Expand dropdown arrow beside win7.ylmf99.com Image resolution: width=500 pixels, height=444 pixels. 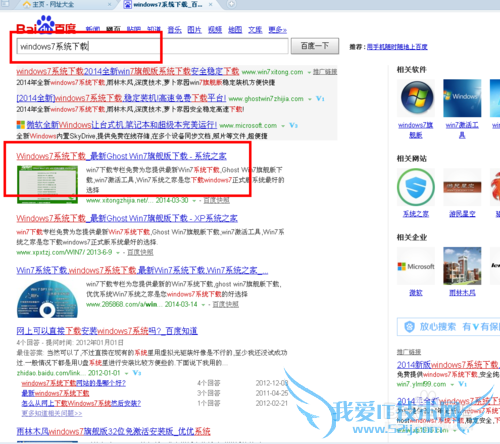(x=452, y=384)
